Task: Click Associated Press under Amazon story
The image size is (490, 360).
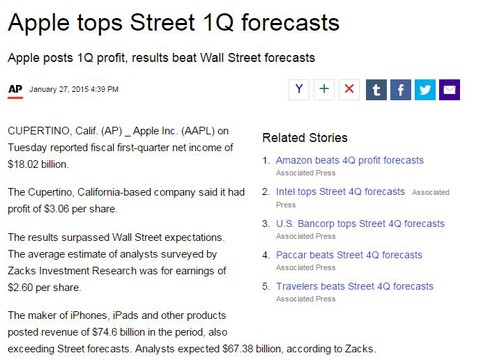Action: (306, 173)
